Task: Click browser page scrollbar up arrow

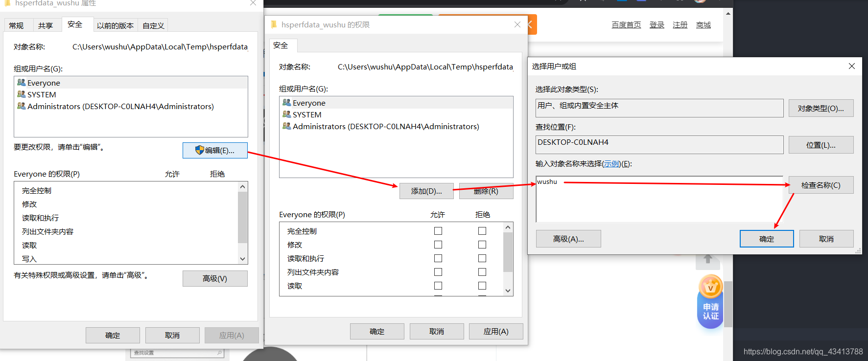Action: coord(728,13)
